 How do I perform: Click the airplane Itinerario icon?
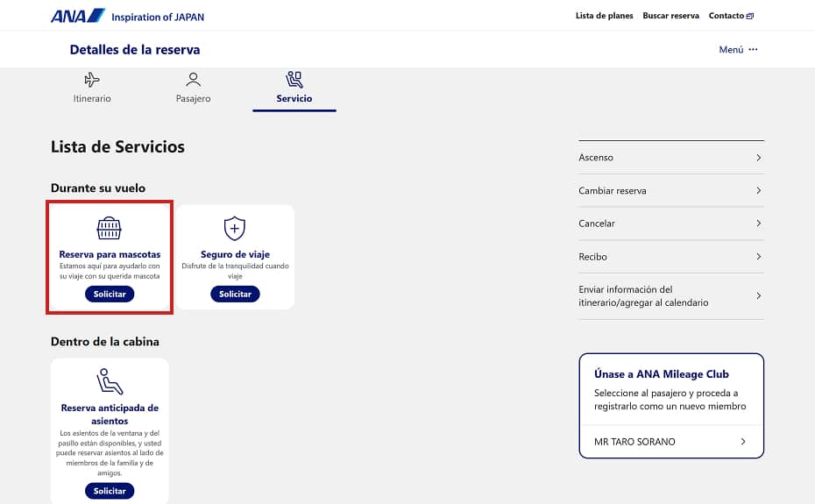coord(92,80)
